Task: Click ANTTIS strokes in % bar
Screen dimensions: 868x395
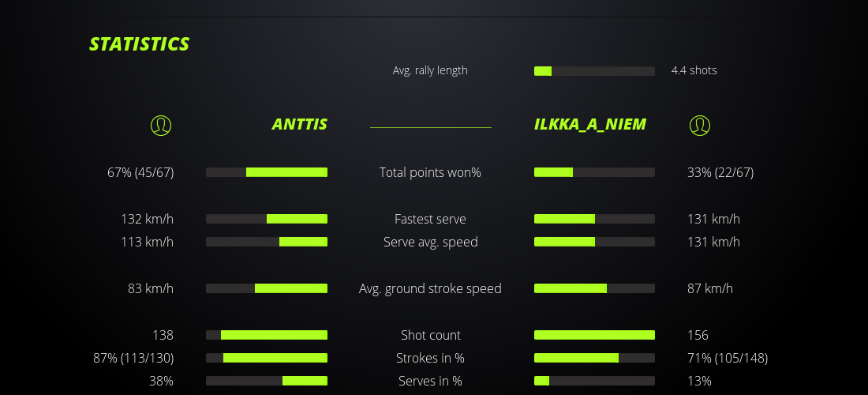Action: point(267,358)
